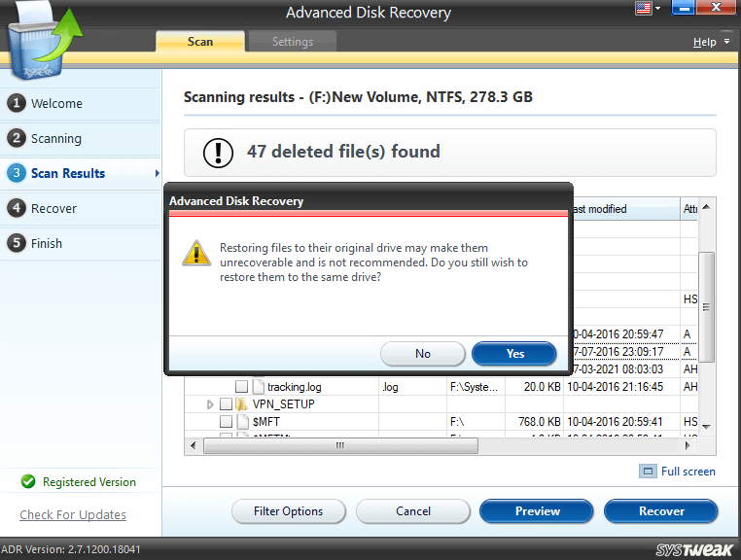Open the Help menu
The height and width of the screenshot is (560, 741).
click(705, 42)
